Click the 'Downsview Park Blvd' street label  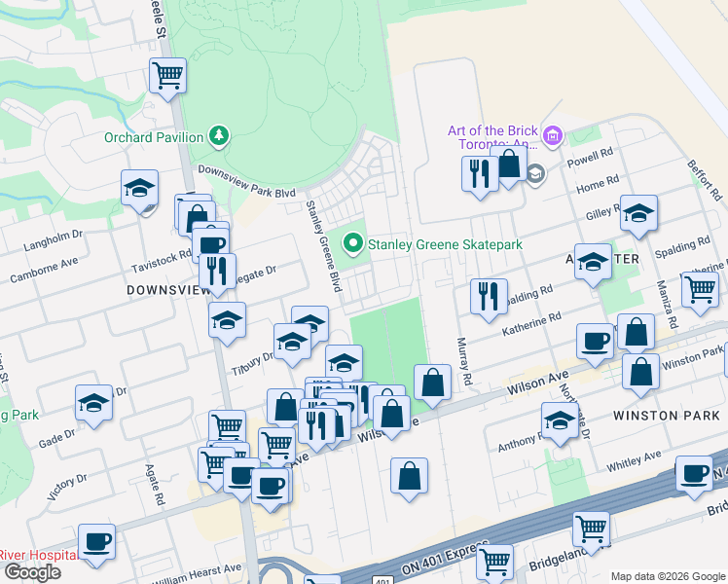(246, 181)
